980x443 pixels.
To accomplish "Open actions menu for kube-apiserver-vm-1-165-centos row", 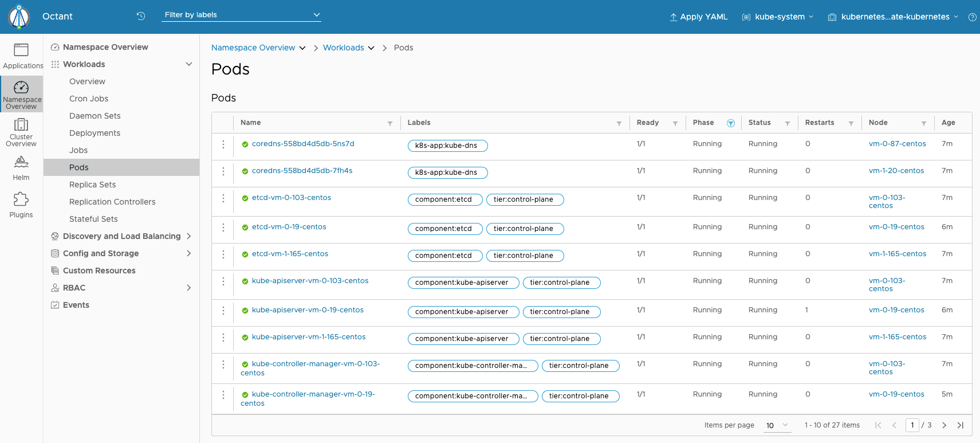I will 223,338.
